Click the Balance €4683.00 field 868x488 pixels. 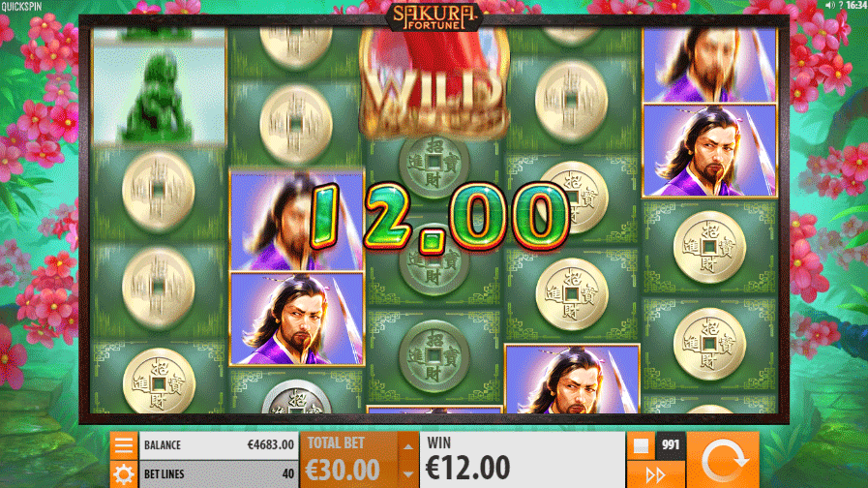tap(218, 445)
